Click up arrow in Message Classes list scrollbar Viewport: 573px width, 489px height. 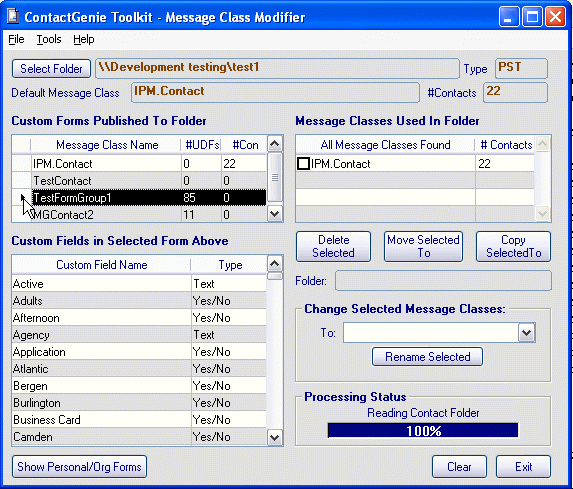542,144
